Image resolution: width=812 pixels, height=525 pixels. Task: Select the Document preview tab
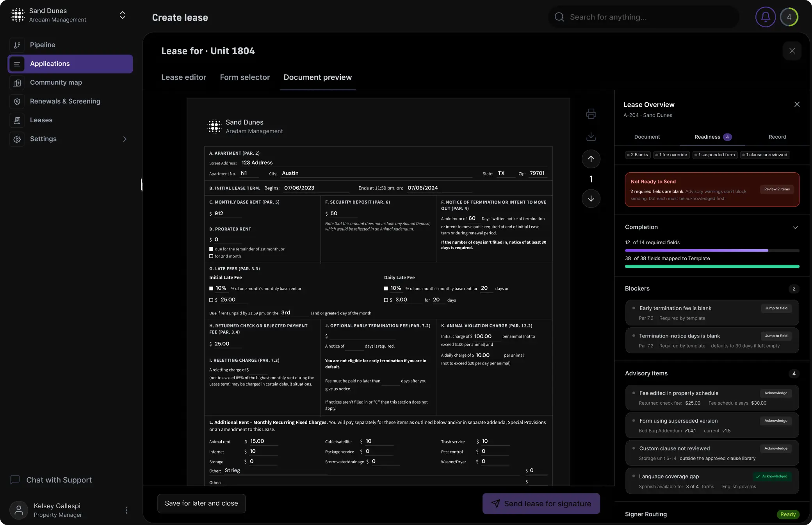[x=318, y=77]
